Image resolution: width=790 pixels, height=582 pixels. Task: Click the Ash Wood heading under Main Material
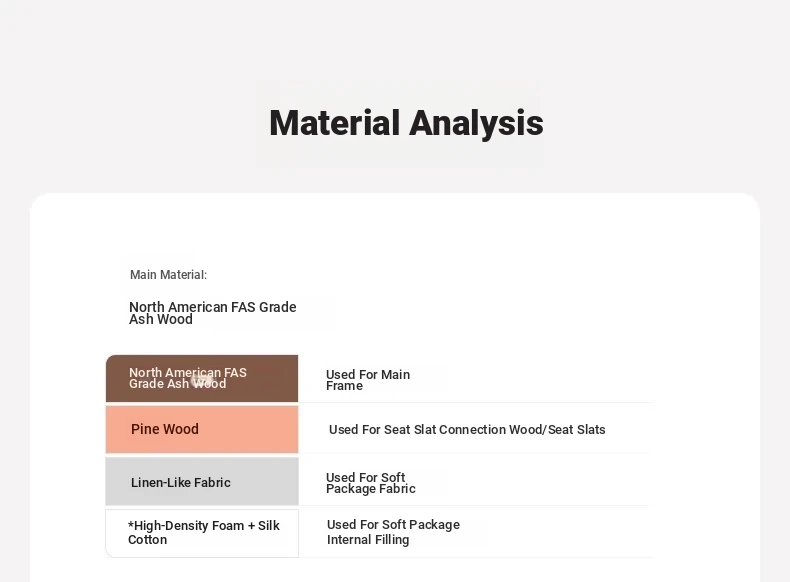(212, 313)
